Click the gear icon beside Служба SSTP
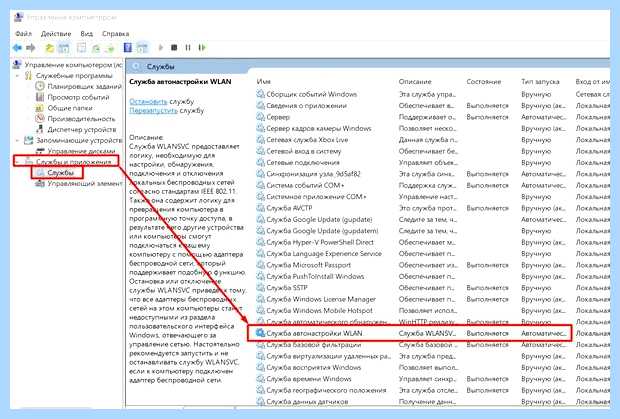 (x=260, y=288)
